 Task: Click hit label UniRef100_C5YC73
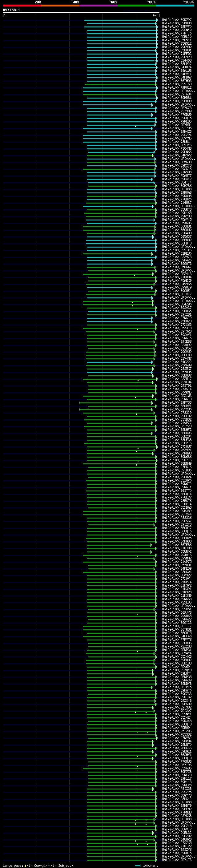(176, 108)
